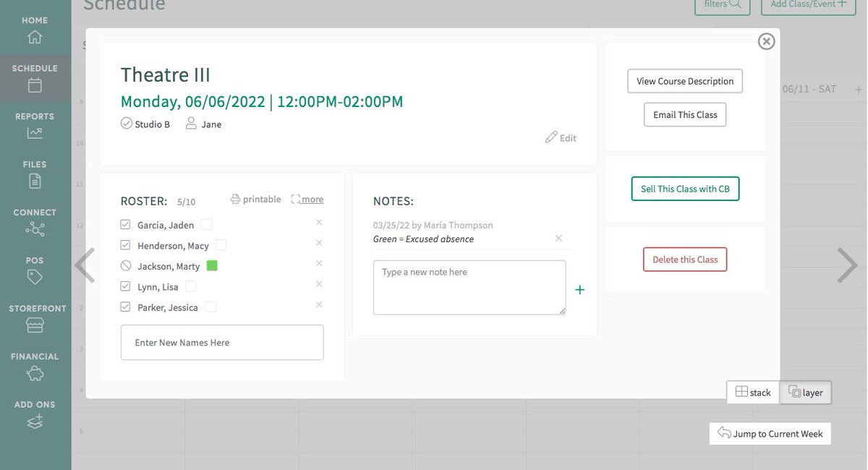Screen dimensions: 868x470
Task: Switch to layer view
Action: pos(806,393)
